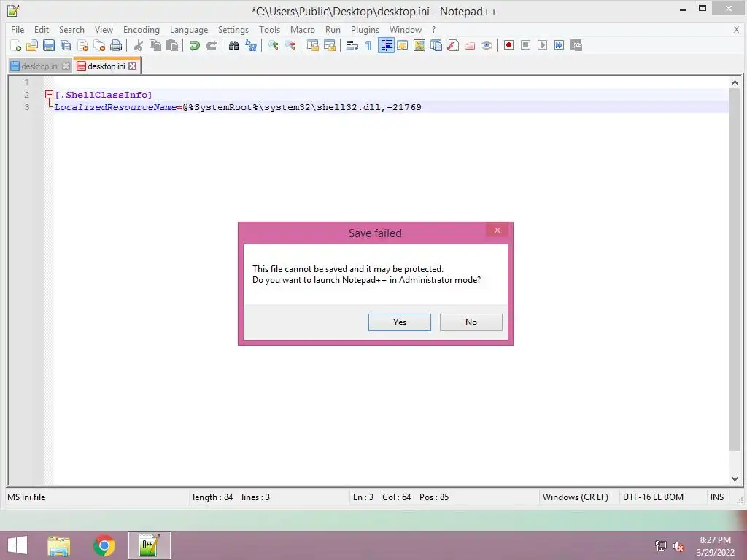The height and width of the screenshot is (560, 747).
Task: Click the run macro multiple times icon
Action: [560, 45]
